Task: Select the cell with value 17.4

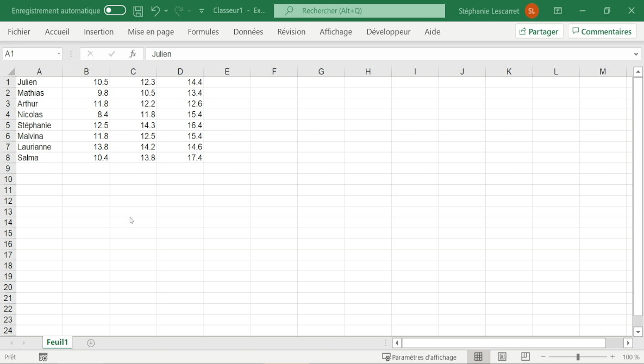Action: (180, 158)
